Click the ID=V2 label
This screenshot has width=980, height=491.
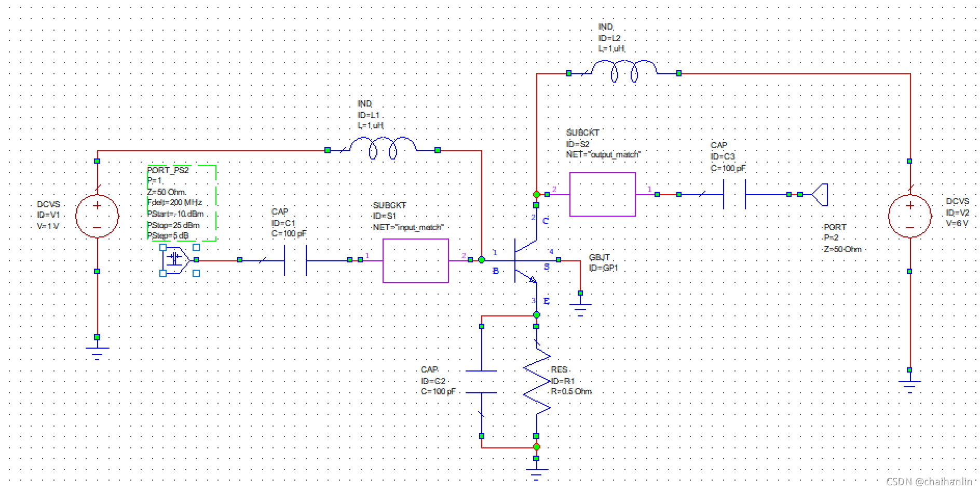[958, 213]
